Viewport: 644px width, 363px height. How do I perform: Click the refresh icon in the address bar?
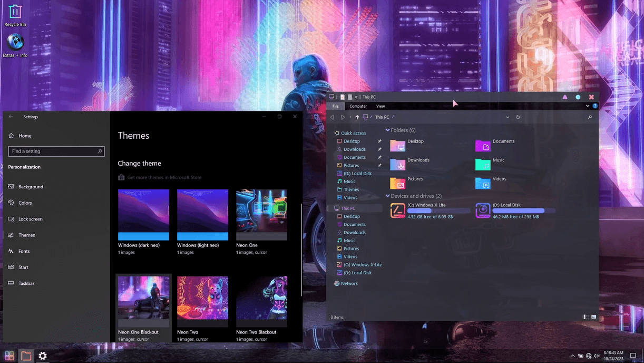(518, 117)
